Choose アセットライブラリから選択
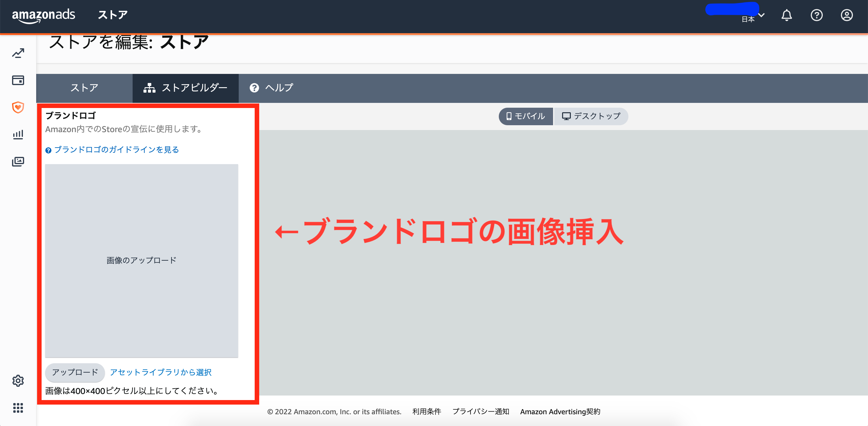868x426 pixels. coord(161,372)
